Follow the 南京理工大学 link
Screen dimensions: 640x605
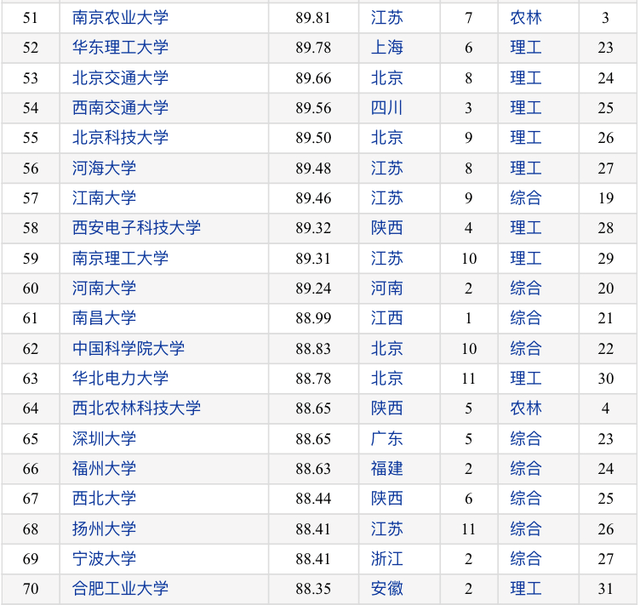120,258
